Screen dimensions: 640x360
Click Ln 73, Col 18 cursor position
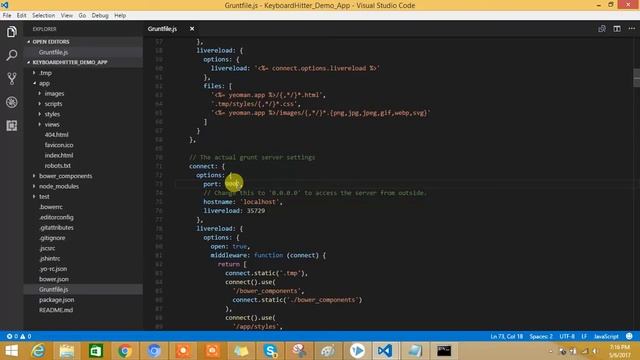[x=507, y=336]
